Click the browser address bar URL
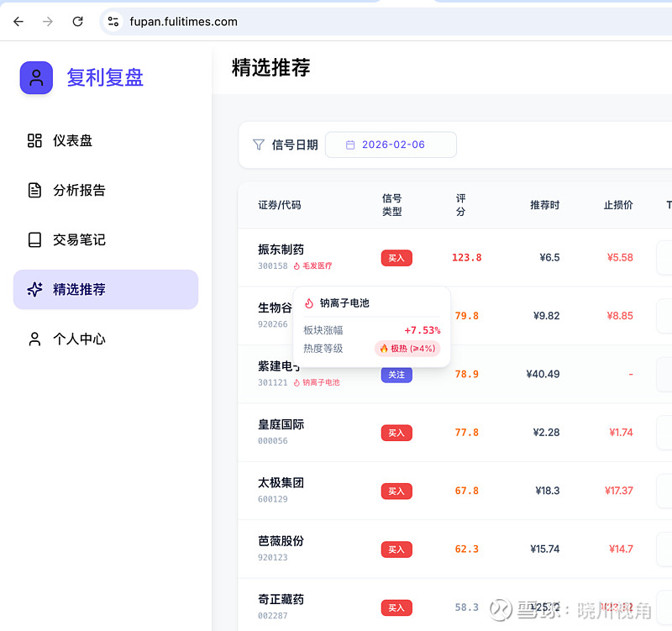 [x=183, y=22]
